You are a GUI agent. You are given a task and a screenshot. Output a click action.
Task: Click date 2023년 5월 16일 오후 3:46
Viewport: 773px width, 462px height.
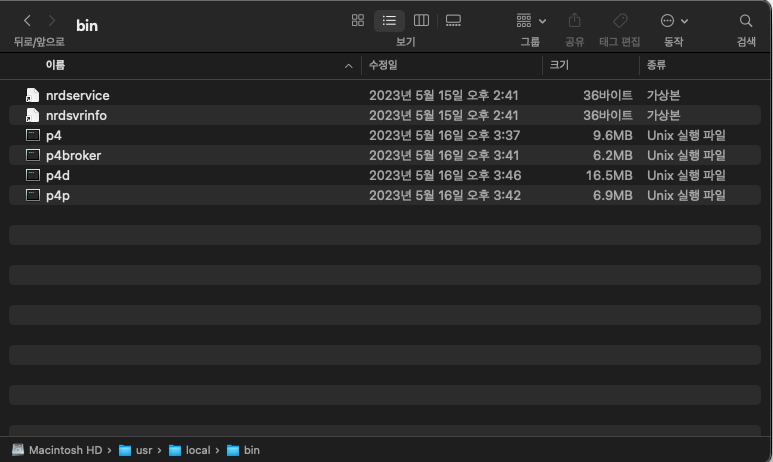point(445,176)
